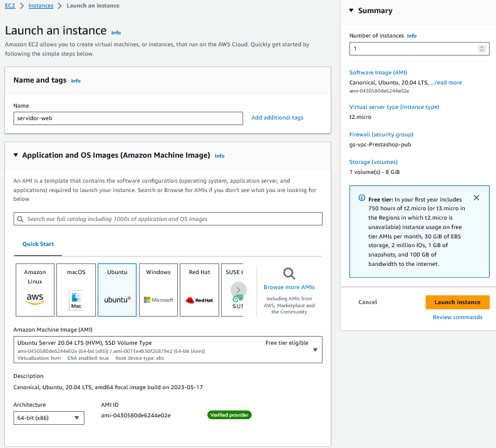Dismiss the Free tier info box
Screen dimensions: 496x448
pos(477,198)
